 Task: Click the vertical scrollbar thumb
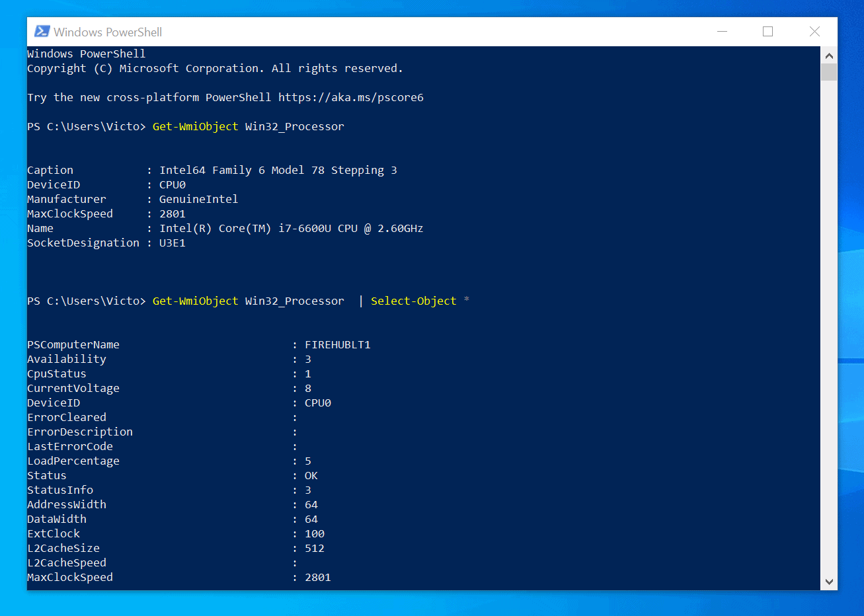829,72
